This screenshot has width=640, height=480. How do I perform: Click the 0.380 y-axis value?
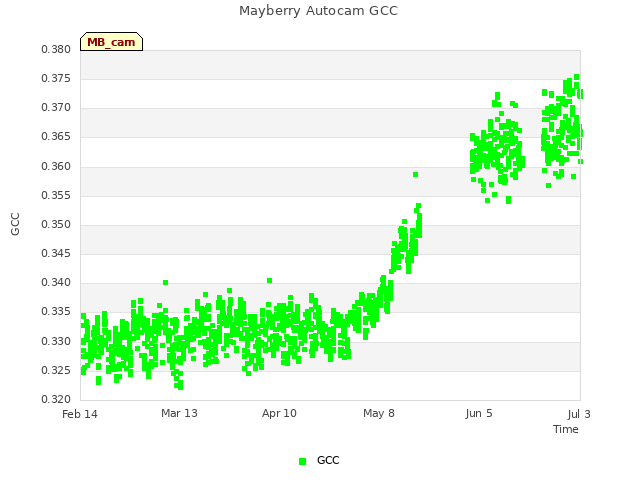point(56,49)
